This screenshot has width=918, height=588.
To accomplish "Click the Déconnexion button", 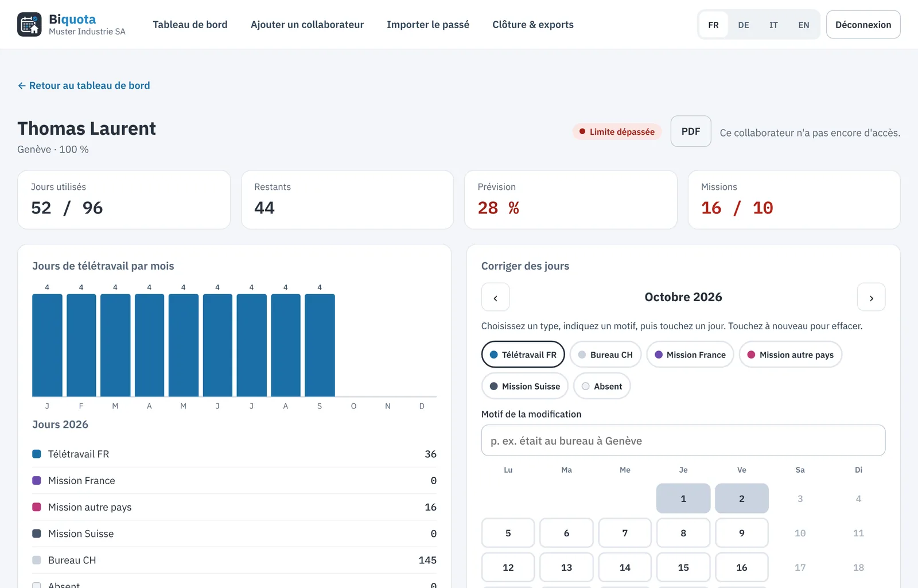I will point(863,25).
